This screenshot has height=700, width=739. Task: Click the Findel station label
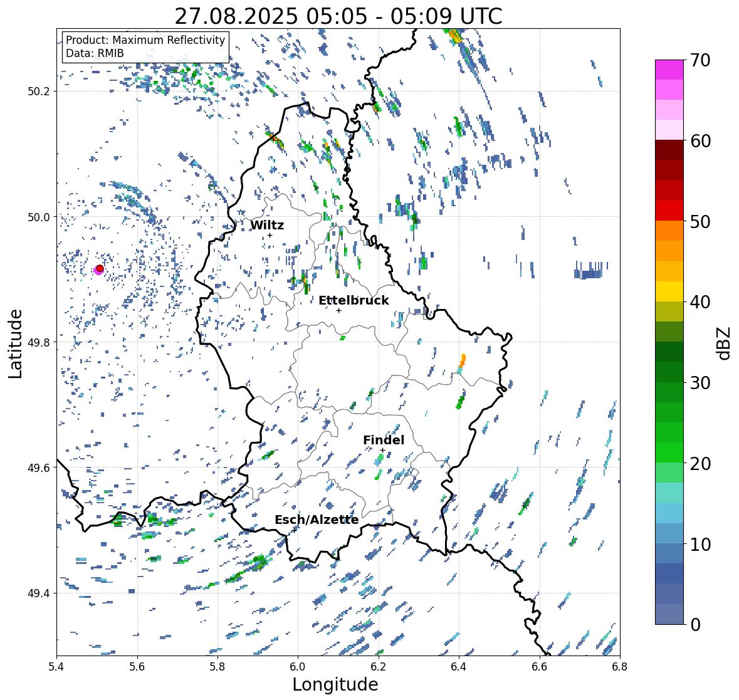(x=383, y=440)
